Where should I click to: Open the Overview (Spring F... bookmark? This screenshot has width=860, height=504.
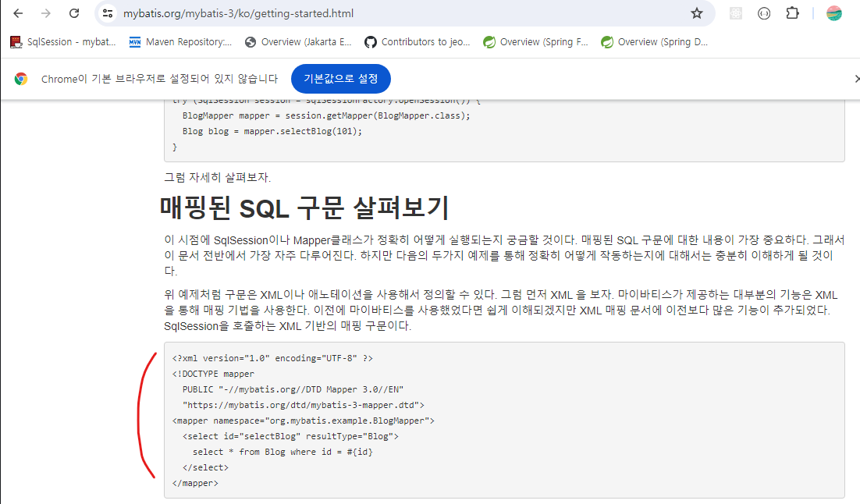535,41
